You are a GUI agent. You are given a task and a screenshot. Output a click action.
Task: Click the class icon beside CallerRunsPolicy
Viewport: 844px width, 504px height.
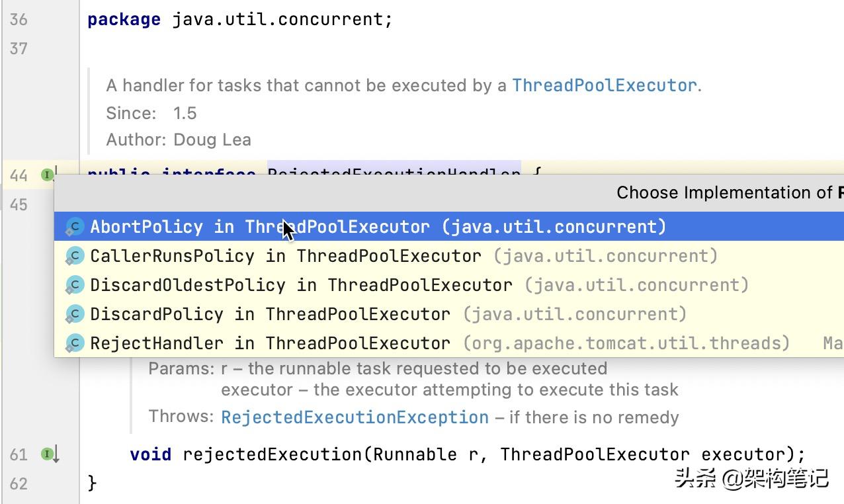(x=74, y=255)
